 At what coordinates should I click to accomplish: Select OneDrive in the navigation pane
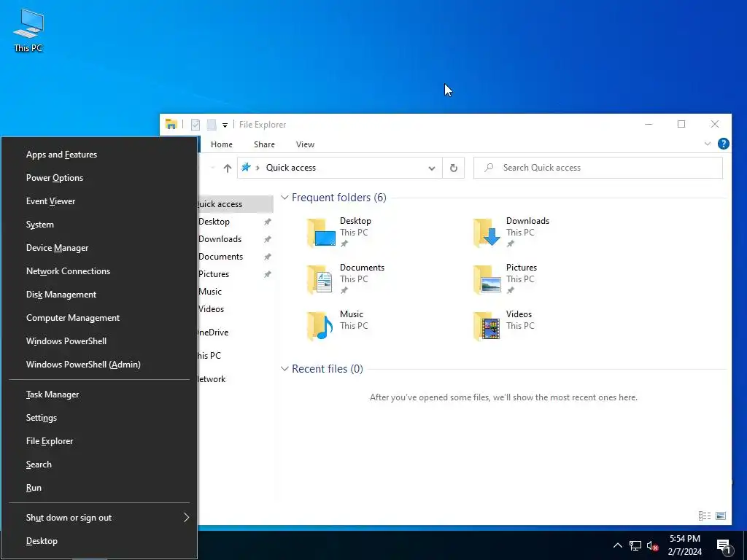coord(213,332)
